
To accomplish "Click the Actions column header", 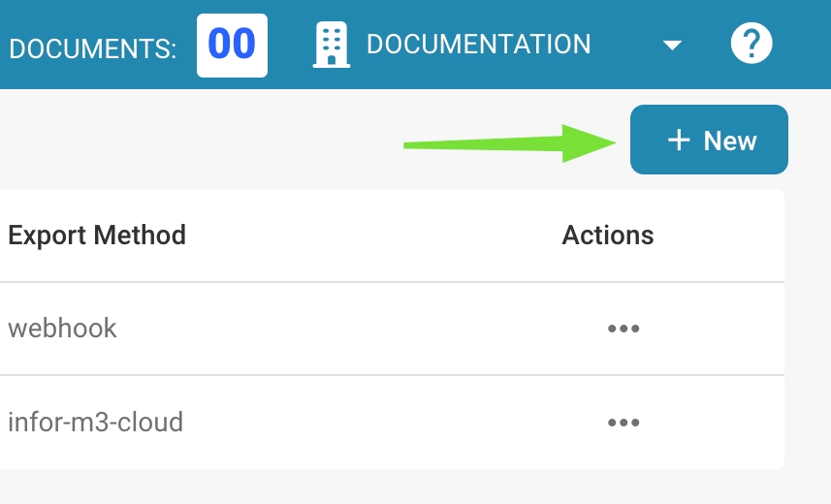I will tap(608, 236).
